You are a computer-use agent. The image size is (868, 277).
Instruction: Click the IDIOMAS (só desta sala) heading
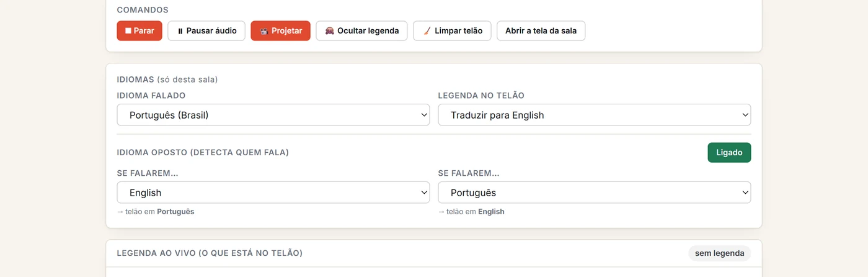coord(167,79)
